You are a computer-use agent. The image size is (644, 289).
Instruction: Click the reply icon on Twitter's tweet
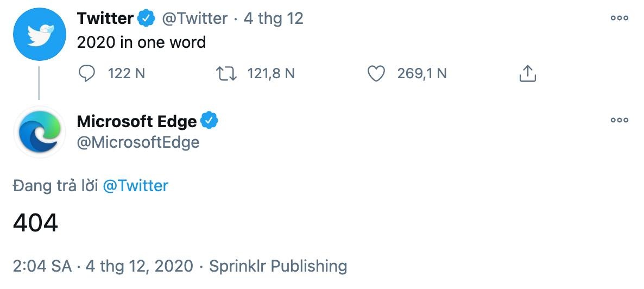pos(87,73)
